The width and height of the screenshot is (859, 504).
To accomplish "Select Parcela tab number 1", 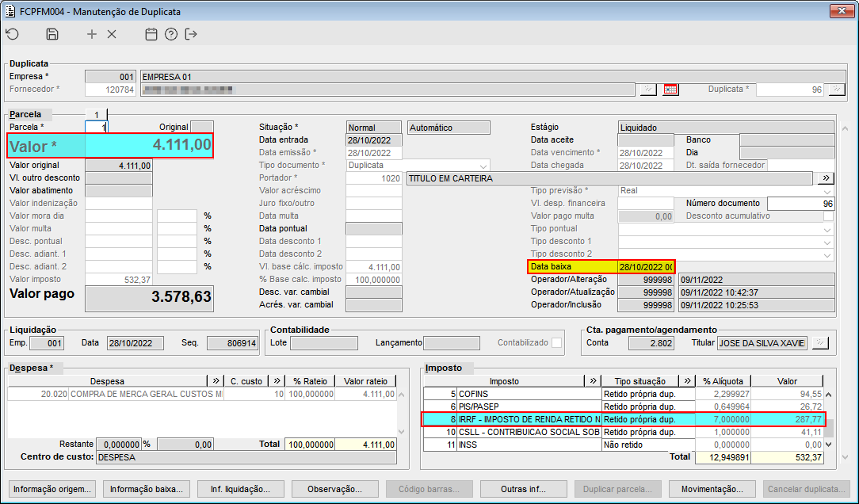I will pyautogui.click(x=96, y=114).
